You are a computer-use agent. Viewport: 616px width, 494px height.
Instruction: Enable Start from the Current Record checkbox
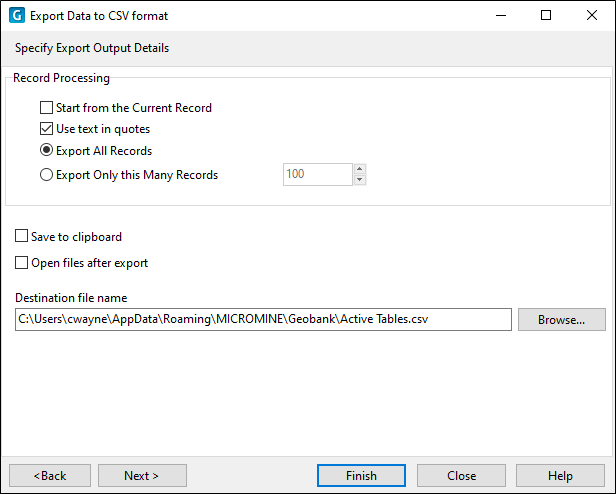coord(46,107)
